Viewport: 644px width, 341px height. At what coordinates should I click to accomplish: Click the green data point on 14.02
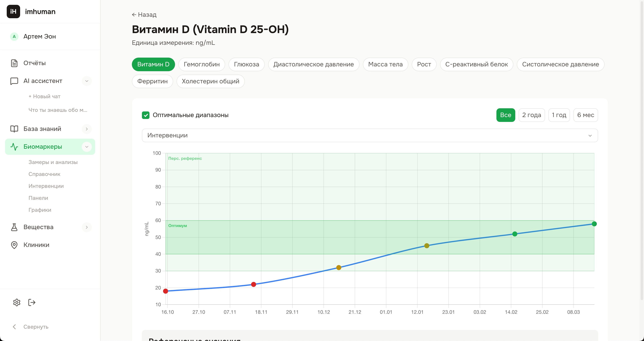coord(515,234)
